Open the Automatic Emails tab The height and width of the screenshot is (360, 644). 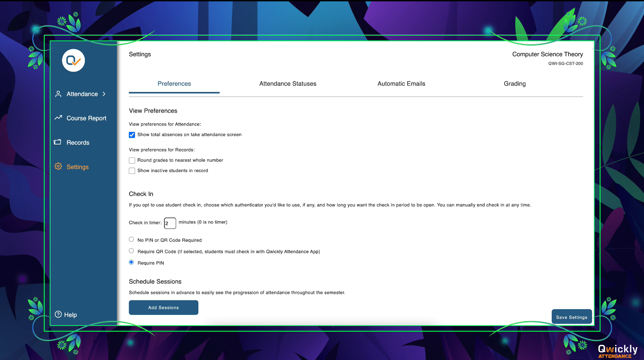coord(401,84)
